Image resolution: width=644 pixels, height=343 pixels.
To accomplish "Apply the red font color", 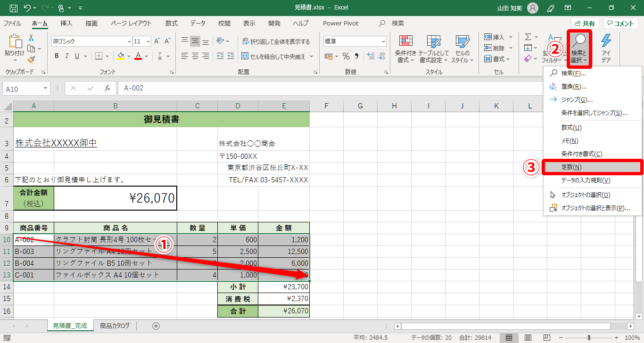I will (x=139, y=56).
